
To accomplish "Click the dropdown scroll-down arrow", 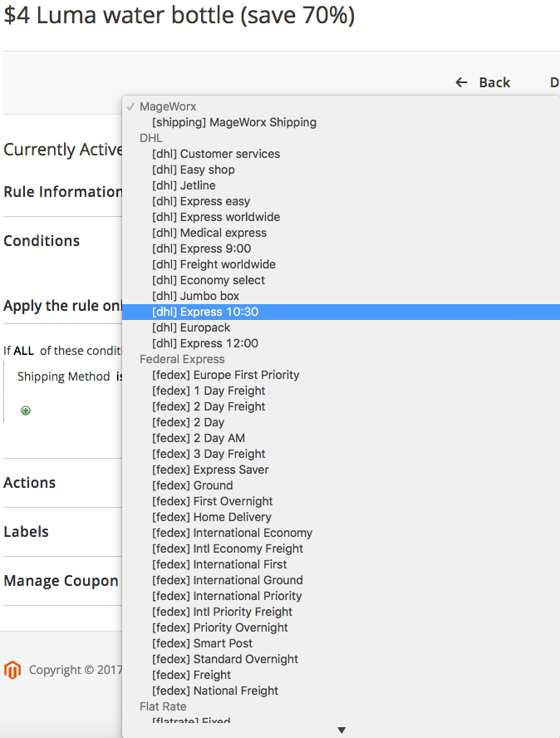I will 341,730.
